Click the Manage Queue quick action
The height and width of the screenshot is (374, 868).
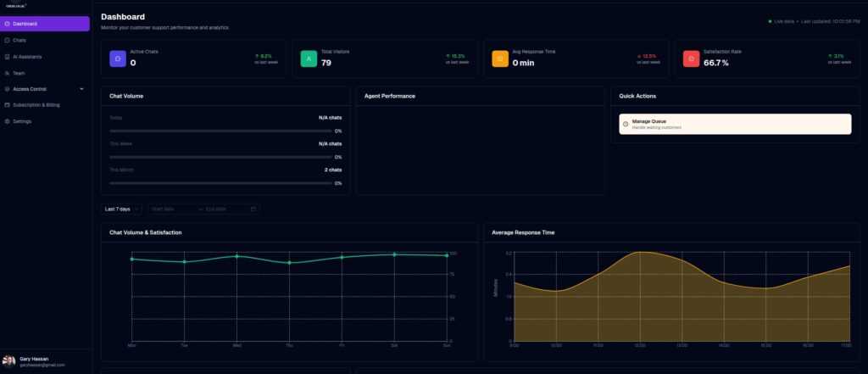click(735, 124)
